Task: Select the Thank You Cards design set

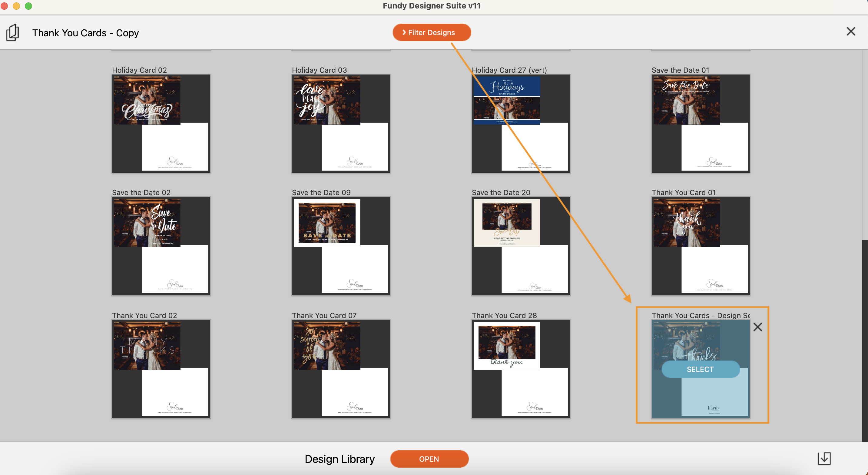Action: (x=701, y=370)
